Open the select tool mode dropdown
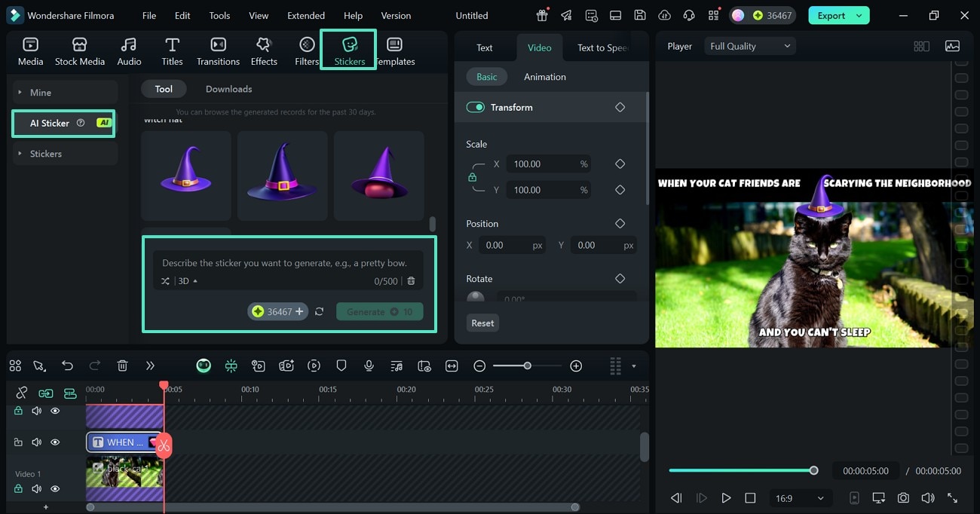 pyautogui.click(x=39, y=366)
